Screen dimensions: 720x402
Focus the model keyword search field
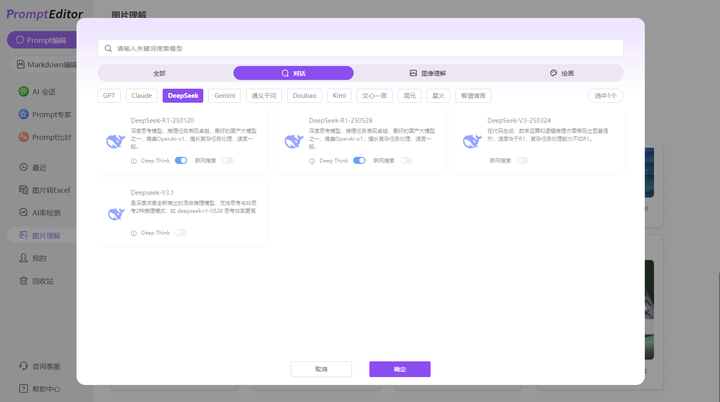pos(360,48)
